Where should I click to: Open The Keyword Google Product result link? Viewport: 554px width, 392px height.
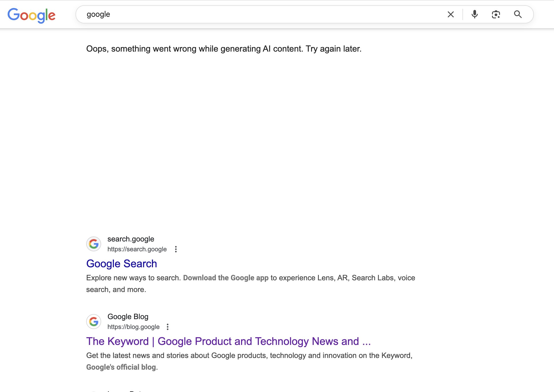[x=228, y=341]
